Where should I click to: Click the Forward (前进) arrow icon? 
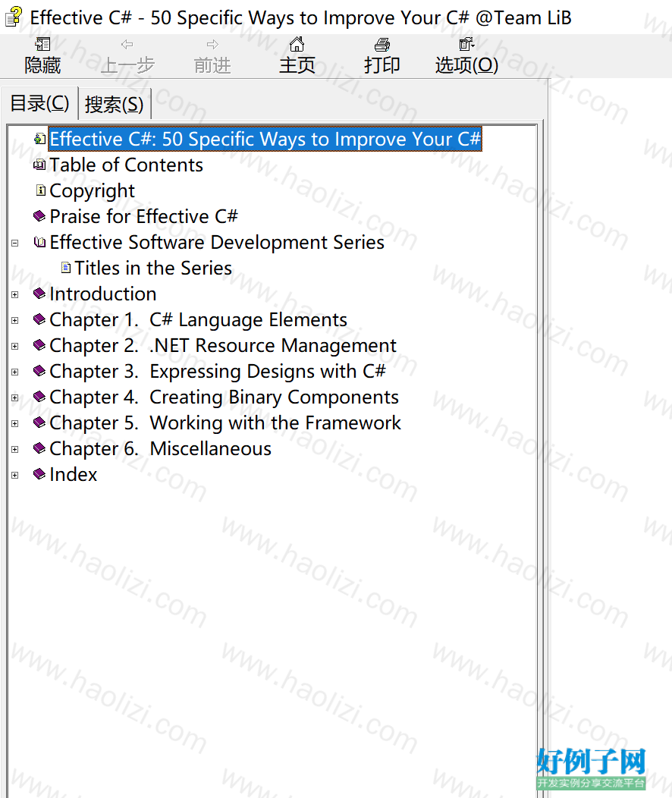pos(212,45)
